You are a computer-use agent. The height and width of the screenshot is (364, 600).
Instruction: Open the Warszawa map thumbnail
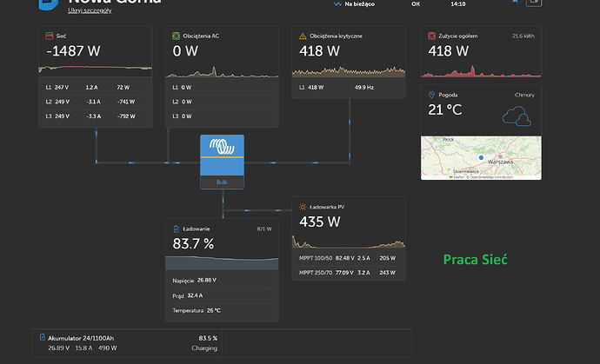[481, 158]
